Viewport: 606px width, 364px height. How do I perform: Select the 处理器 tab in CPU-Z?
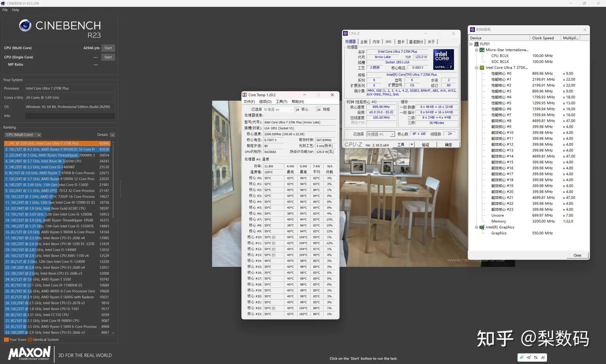click(x=351, y=42)
